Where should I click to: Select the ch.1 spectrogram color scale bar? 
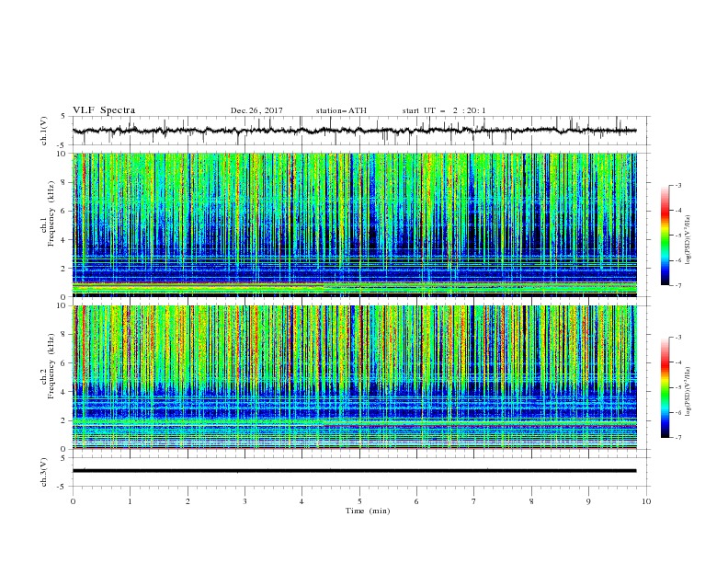click(665, 236)
